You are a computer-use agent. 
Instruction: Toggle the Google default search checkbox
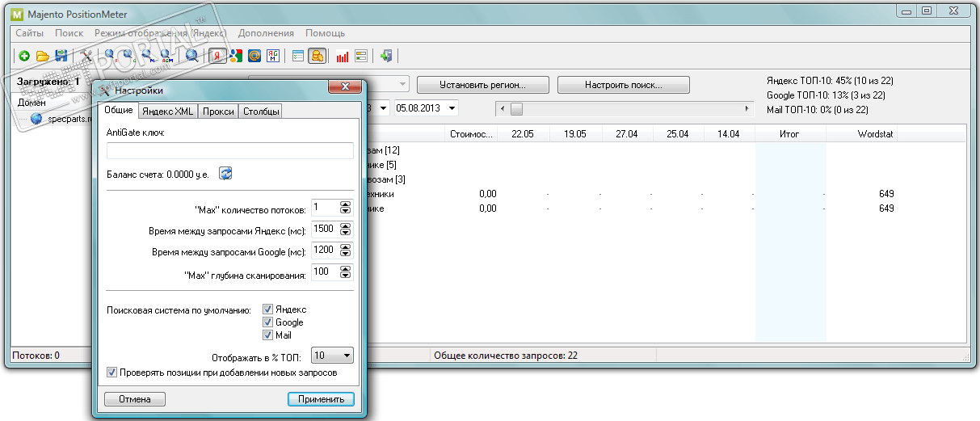coord(267,322)
